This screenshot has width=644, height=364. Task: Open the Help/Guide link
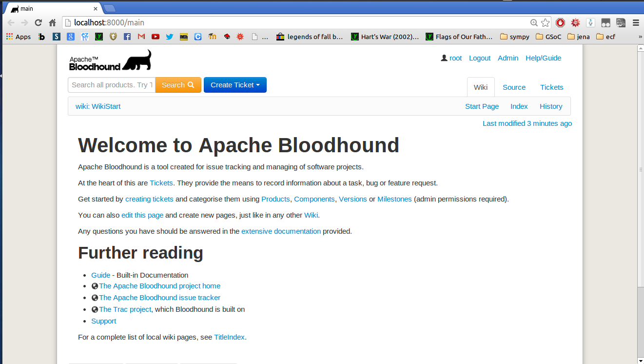point(543,58)
